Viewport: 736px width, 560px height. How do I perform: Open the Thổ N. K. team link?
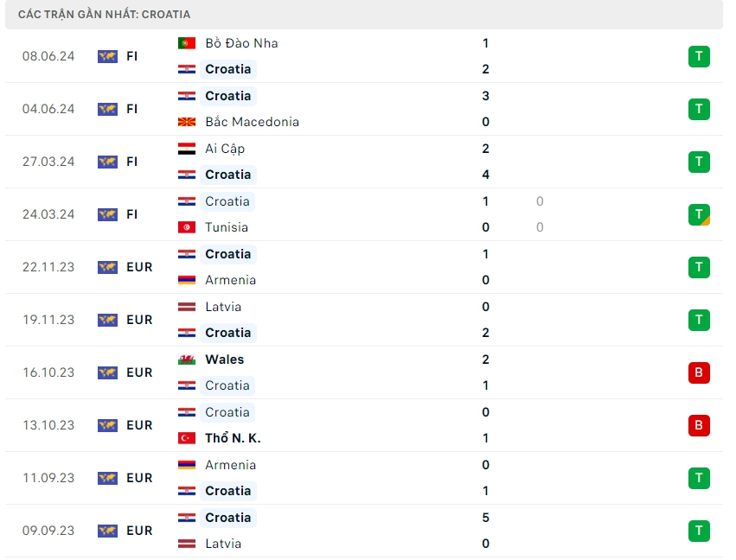[x=233, y=438]
